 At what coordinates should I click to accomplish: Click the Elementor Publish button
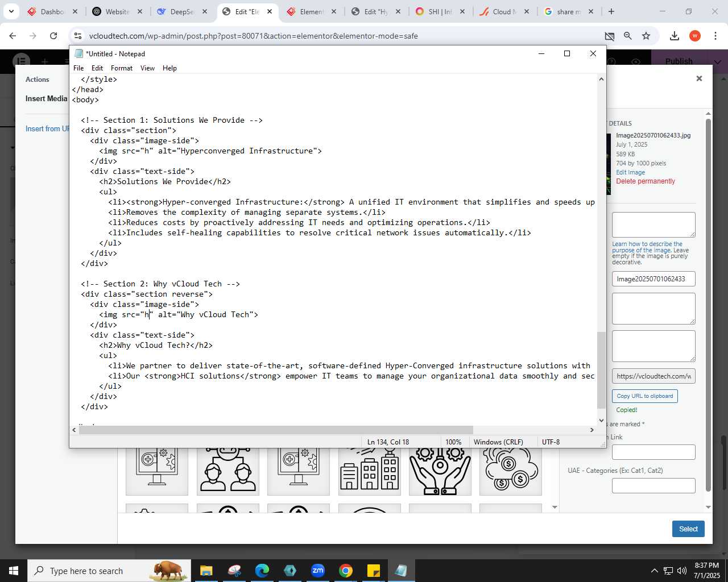coord(679,61)
